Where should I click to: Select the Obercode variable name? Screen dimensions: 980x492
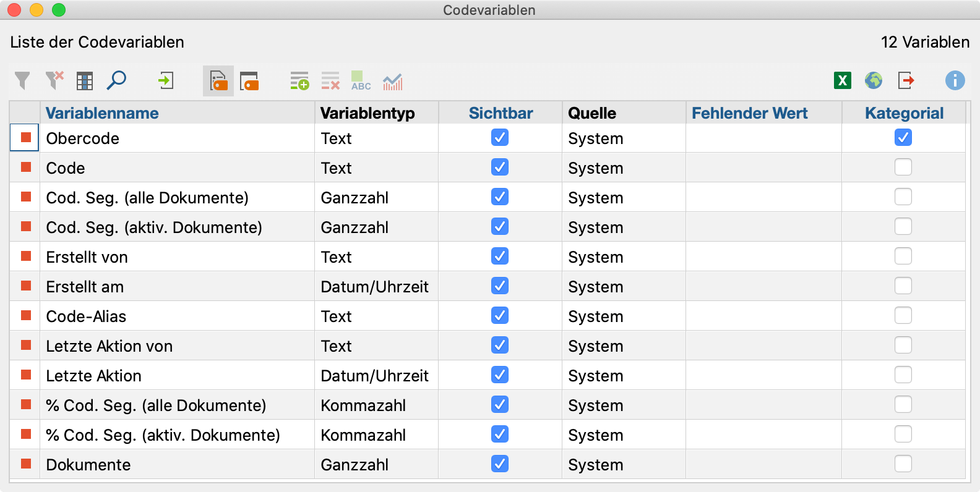click(x=83, y=138)
